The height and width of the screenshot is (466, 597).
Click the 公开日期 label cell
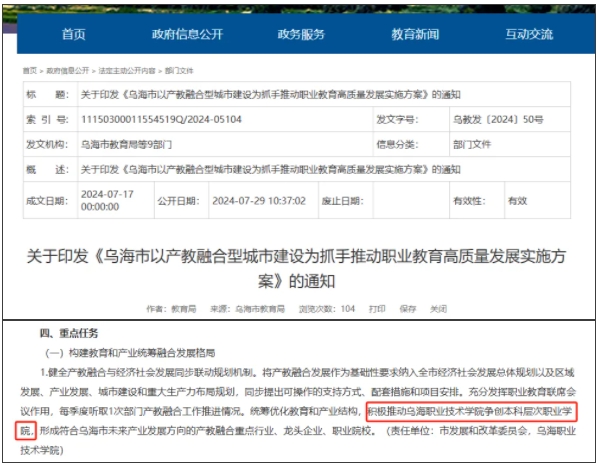tap(182, 201)
